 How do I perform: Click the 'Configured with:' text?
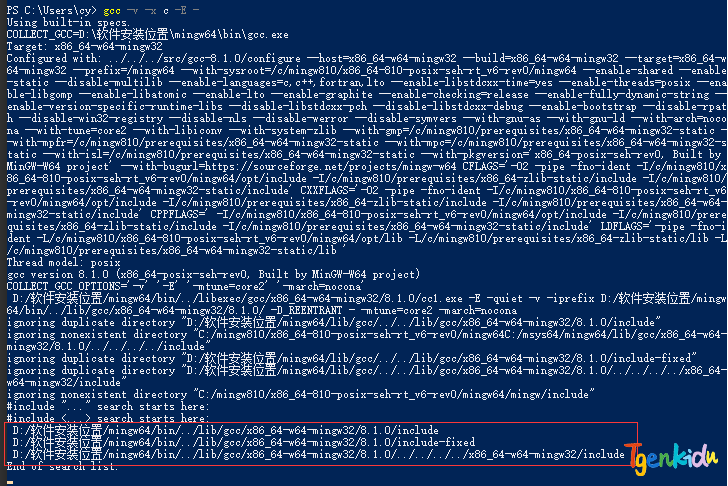(54, 58)
